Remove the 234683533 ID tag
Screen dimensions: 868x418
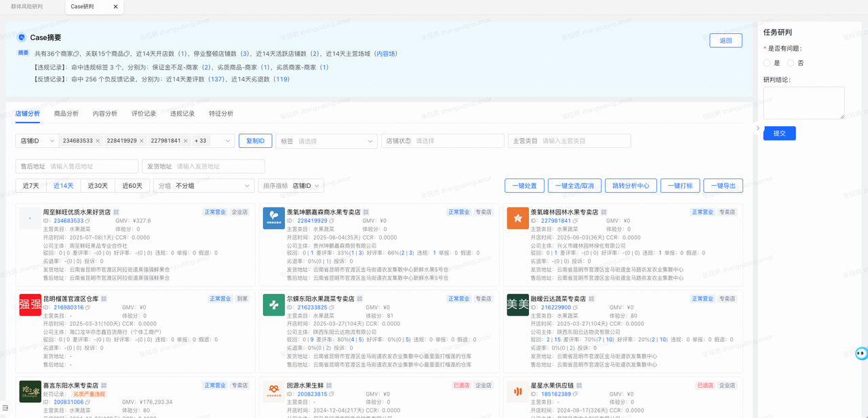(x=98, y=140)
